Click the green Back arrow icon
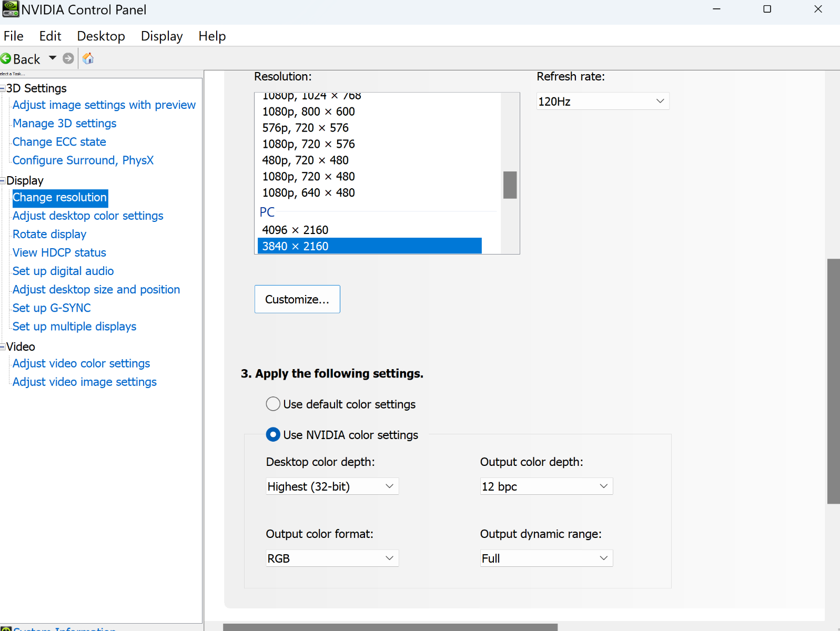Viewport: 840px width, 631px height. click(x=6, y=58)
